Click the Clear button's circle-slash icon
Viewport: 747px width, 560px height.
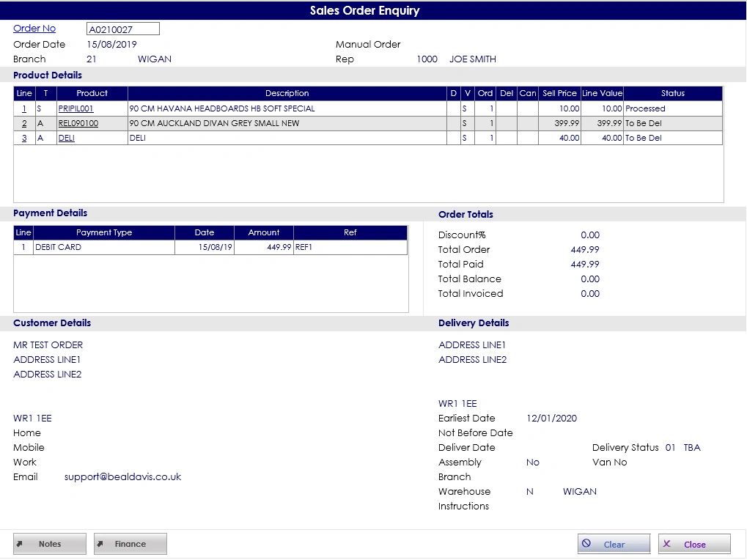click(x=586, y=544)
